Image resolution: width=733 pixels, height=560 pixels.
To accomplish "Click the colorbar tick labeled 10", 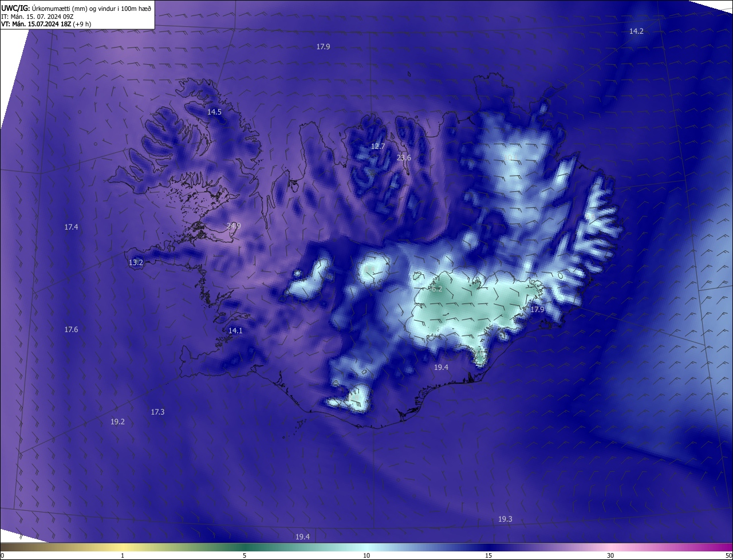I will pyautogui.click(x=366, y=555).
